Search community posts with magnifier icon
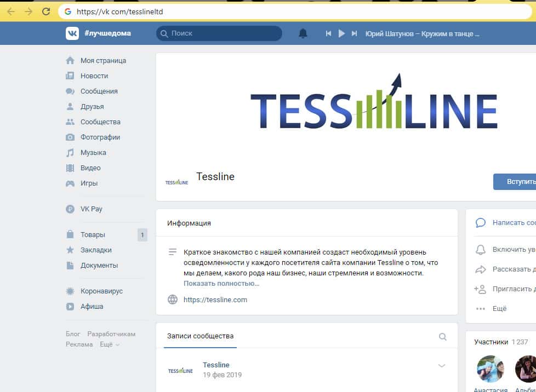536x392 pixels. point(443,337)
